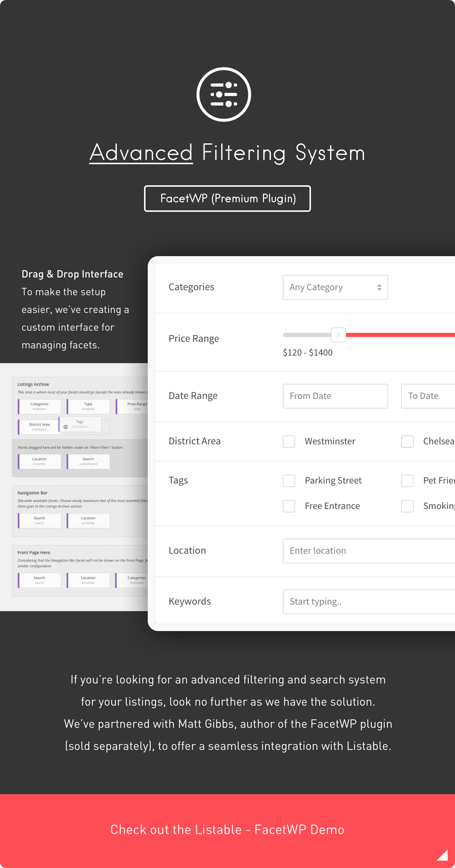The width and height of the screenshot is (455, 868).
Task: Toggle the Free Entrance checkbox
Action: coord(289,506)
